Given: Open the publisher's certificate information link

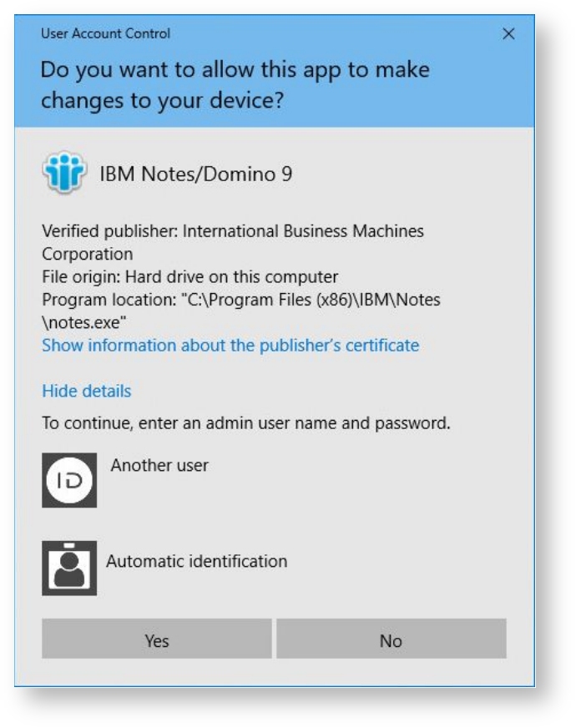Looking at the screenshot, I should pyautogui.click(x=230, y=345).
